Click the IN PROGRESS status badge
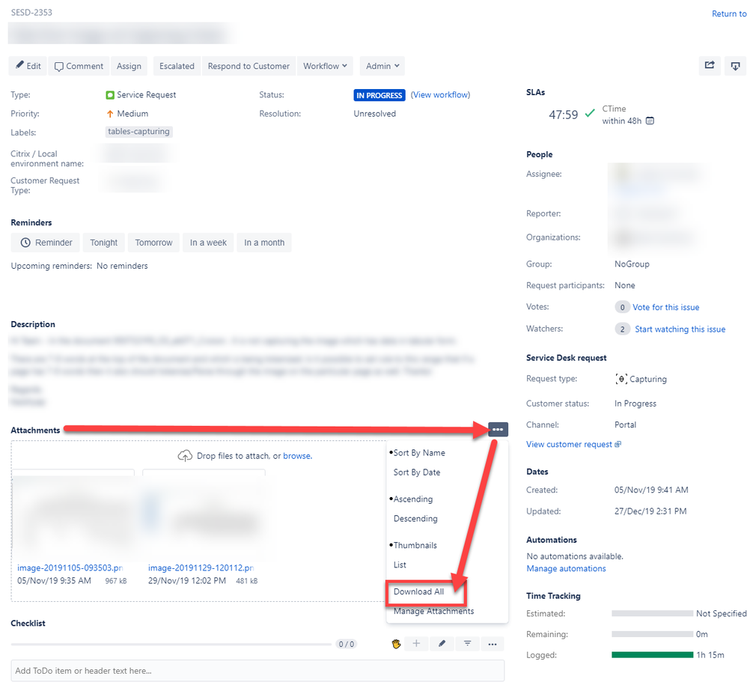The image size is (747, 700). tap(379, 95)
